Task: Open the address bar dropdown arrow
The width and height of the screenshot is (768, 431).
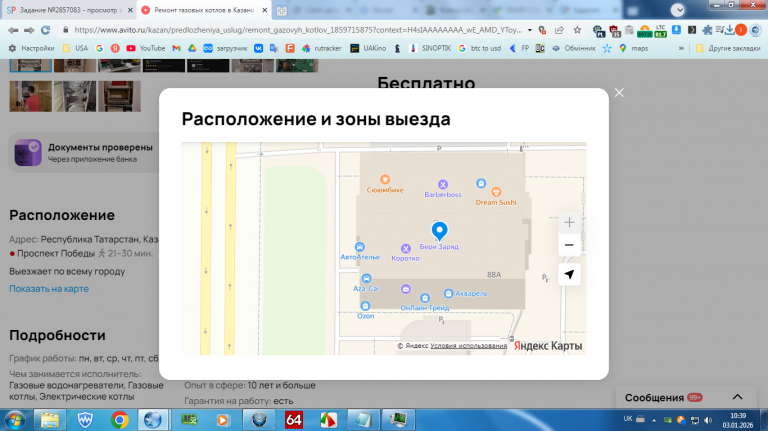Action: pos(529,30)
